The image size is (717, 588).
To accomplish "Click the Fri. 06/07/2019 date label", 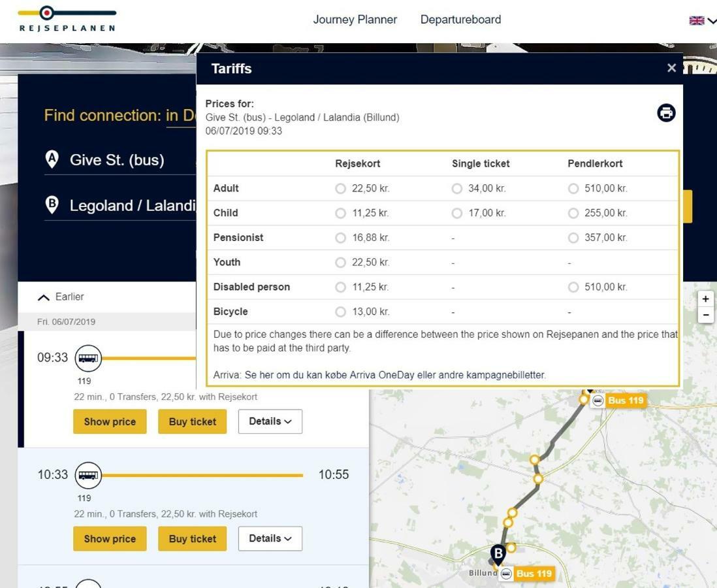I will tap(67, 321).
